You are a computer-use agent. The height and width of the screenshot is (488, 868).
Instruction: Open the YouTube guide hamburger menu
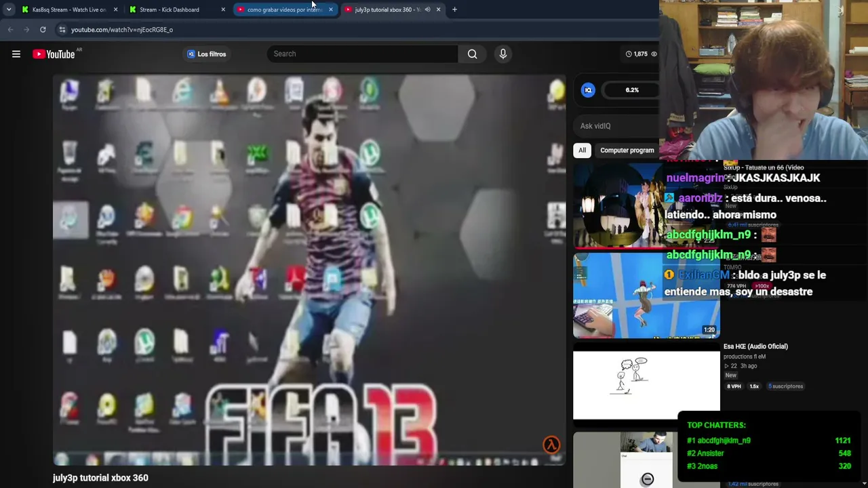coord(16,54)
